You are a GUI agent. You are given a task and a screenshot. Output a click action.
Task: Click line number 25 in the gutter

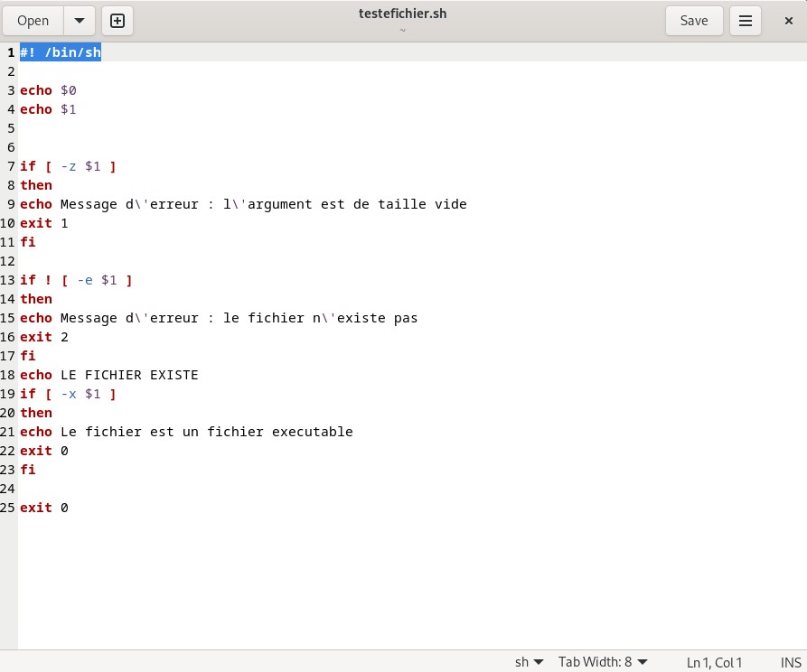pyautogui.click(x=9, y=508)
